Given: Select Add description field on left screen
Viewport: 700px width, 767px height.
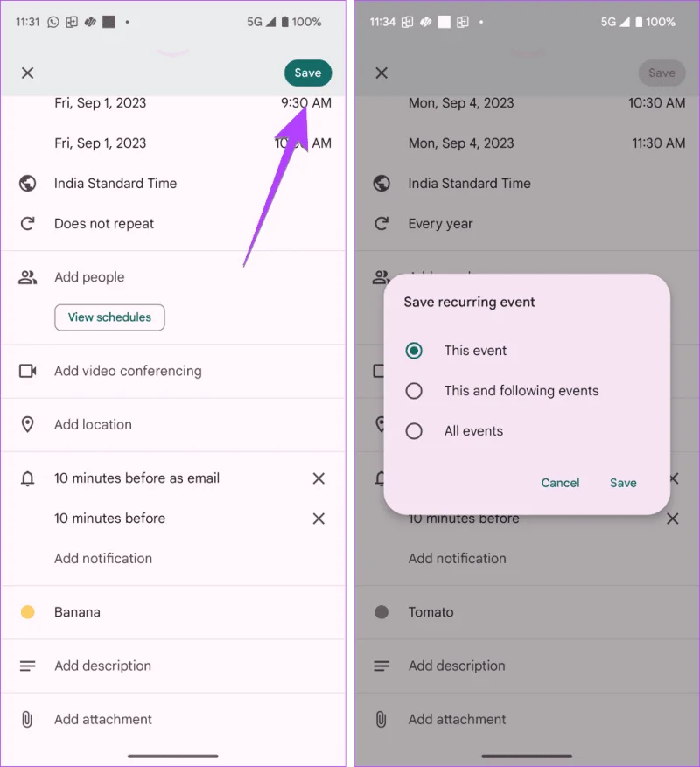Looking at the screenshot, I should pos(102,666).
